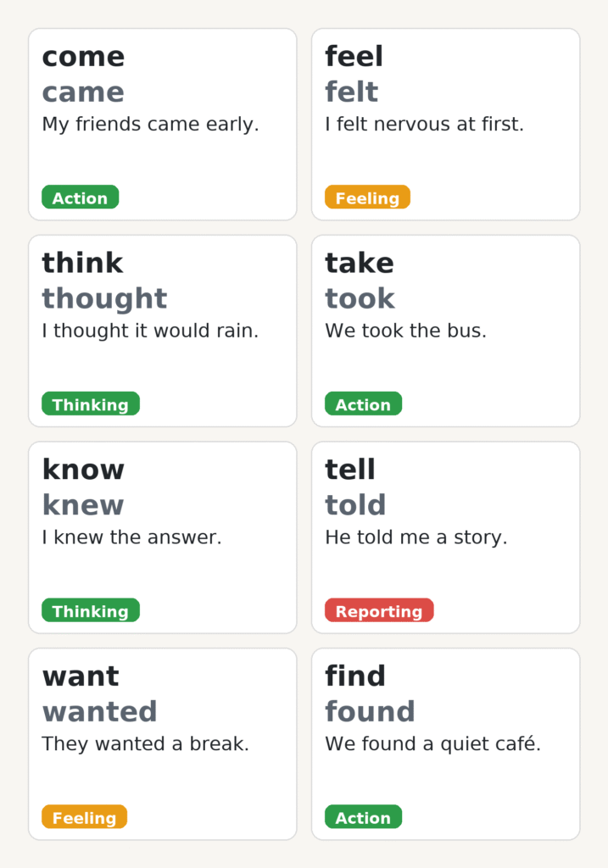The height and width of the screenshot is (868, 608).
Task: Select the past form "took"
Action: coord(360,298)
